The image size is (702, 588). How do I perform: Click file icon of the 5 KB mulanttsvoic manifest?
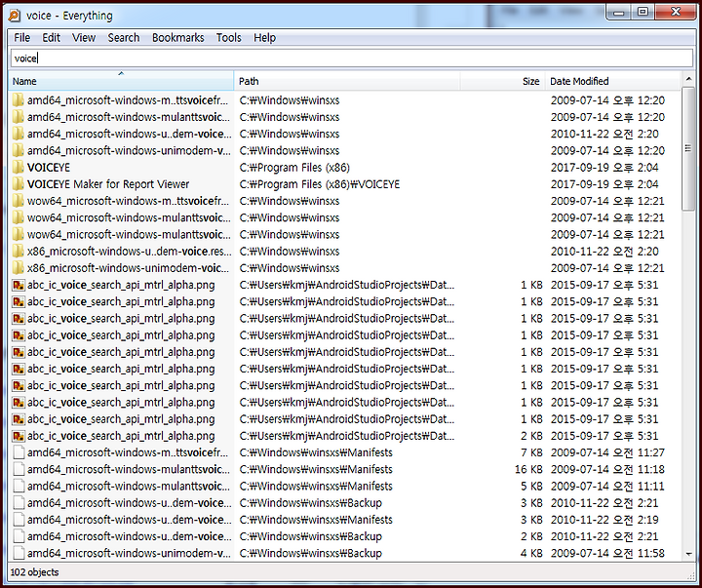click(x=19, y=487)
